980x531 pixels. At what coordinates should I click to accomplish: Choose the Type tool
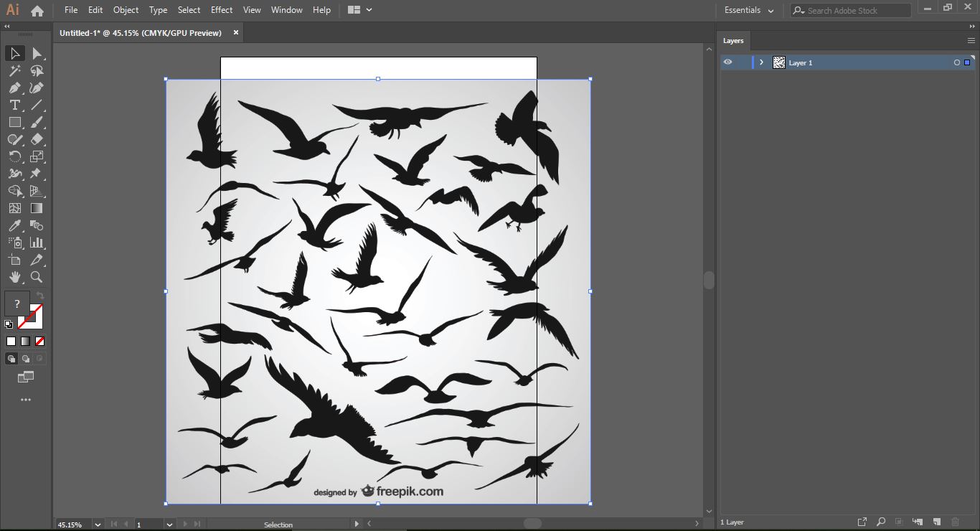pos(14,105)
